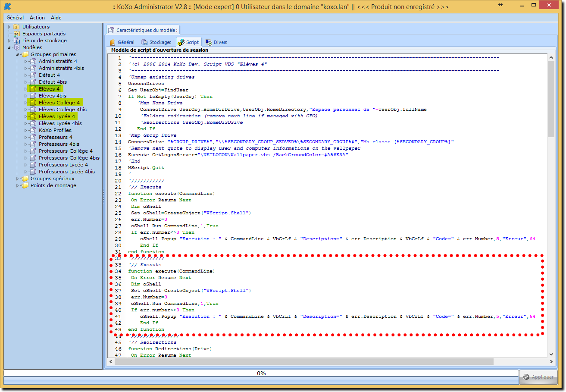Viewport: 566px width, 392px height.
Task: Click the 'function Redirections(Drive)' line
Action: 170,349
